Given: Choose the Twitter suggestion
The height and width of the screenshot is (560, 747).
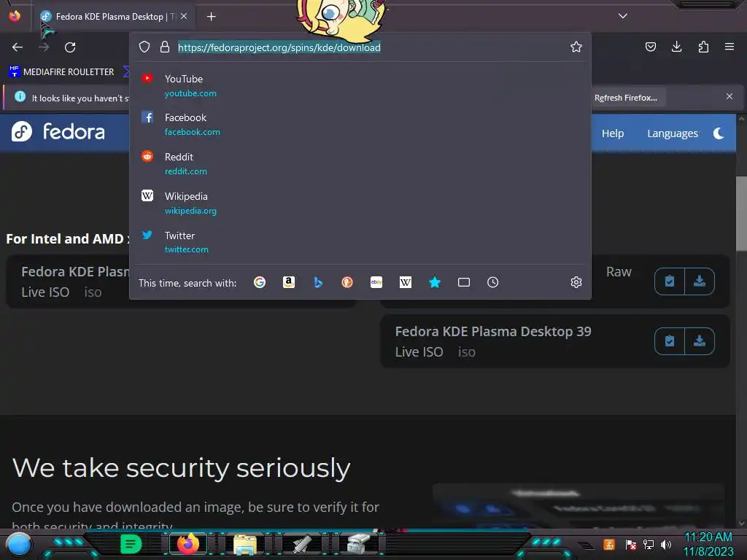Looking at the screenshot, I should tap(360, 242).
